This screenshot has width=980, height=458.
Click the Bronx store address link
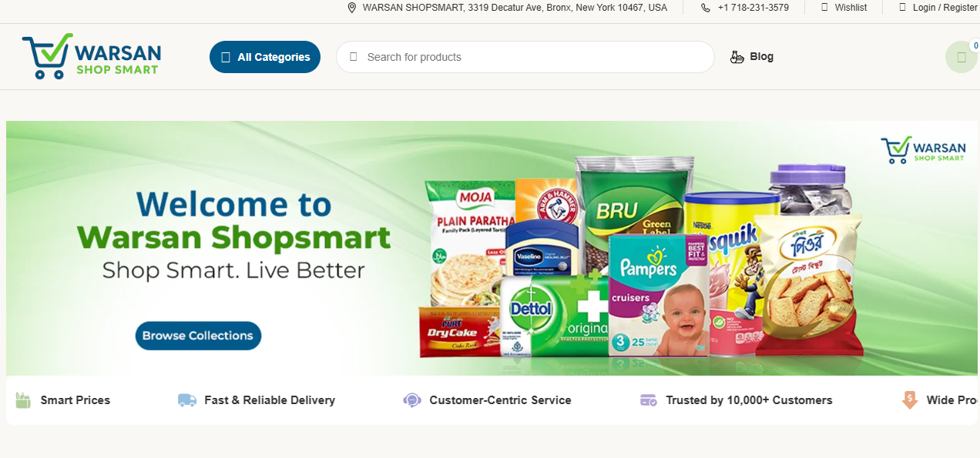click(515, 8)
